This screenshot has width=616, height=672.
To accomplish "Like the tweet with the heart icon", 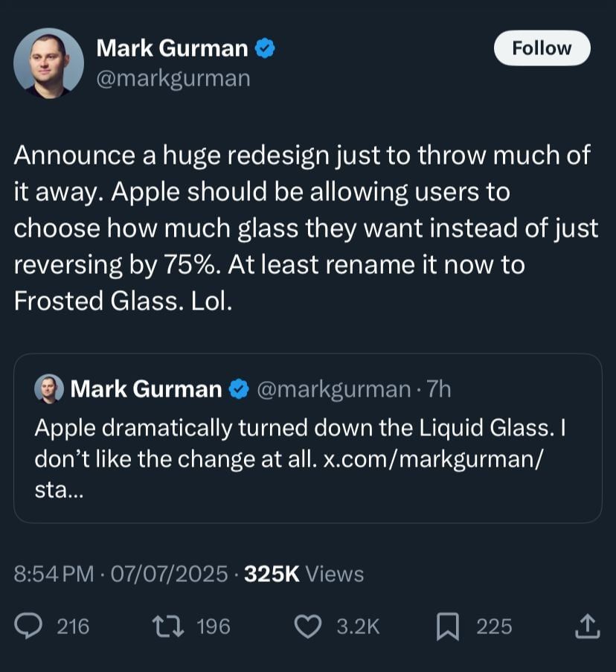I will [307, 627].
